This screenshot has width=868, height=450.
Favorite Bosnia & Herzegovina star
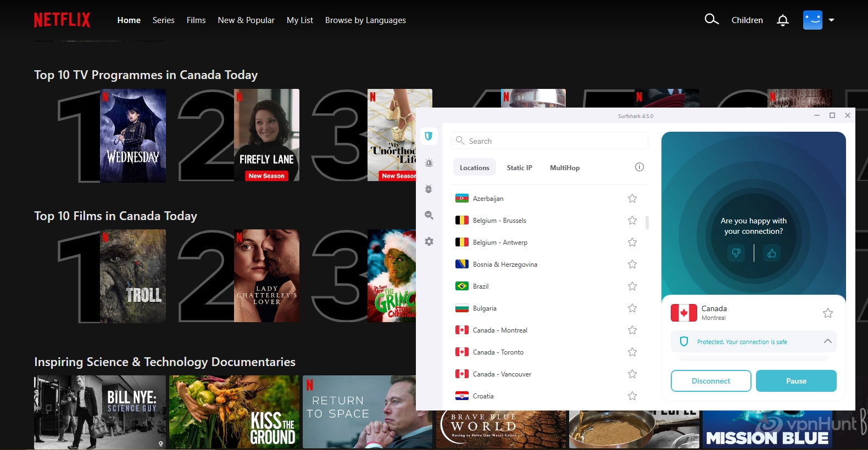pos(632,264)
